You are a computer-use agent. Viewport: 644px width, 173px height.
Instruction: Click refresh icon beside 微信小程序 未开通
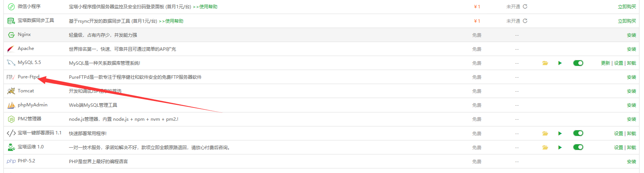click(x=525, y=6)
